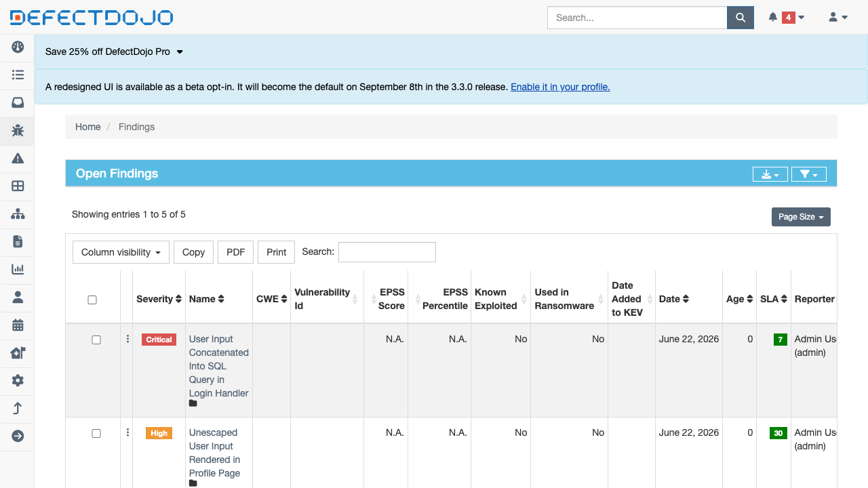The height and width of the screenshot is (488, 868).
Task: Click the green SLA badge 30
Action: click(778, 433)
